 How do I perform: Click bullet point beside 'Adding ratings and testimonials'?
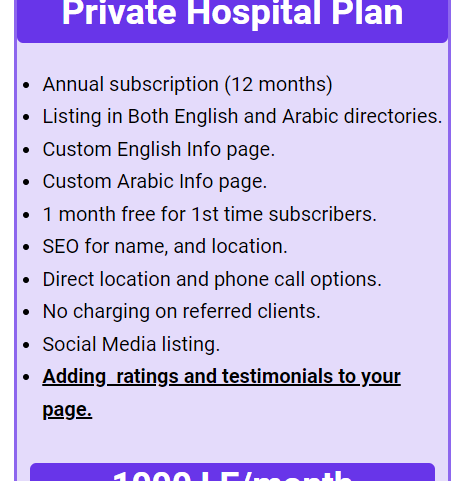click(x=26, y=377)
